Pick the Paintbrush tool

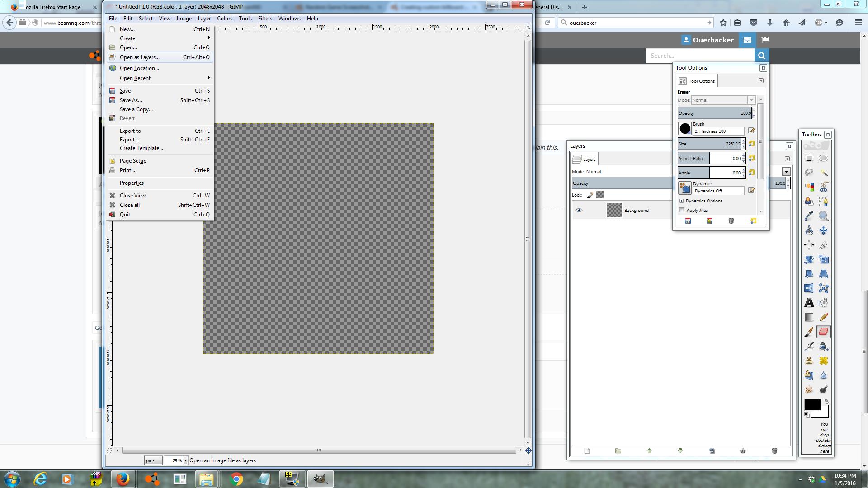pyautogui.click(x=809, y=332)
